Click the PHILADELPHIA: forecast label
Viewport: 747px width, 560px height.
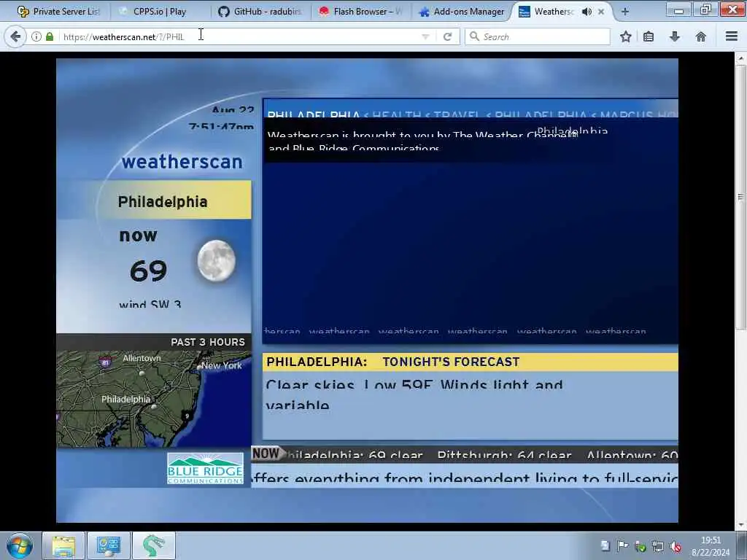(x=317, y=362)
